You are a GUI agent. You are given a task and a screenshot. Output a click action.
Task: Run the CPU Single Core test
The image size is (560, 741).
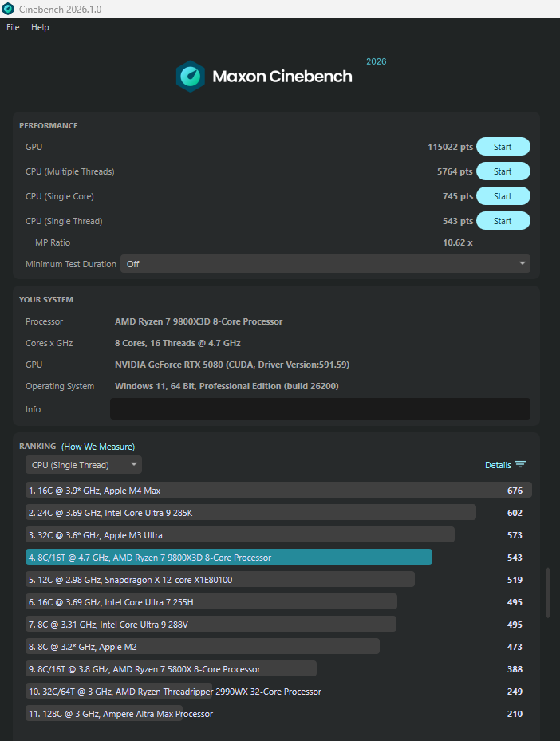(x=503, y=196)
